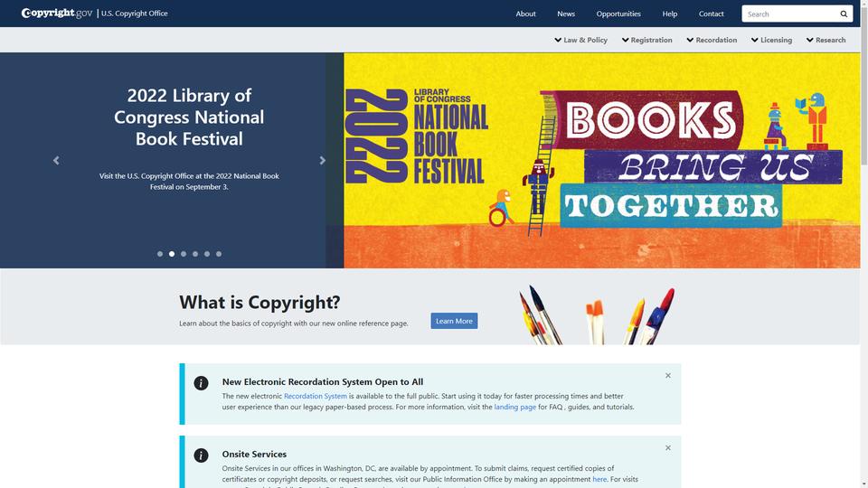The height and width of the screenshot is (488, 868).
Task: Select the third carousel dot
Action: coord(184,254)
